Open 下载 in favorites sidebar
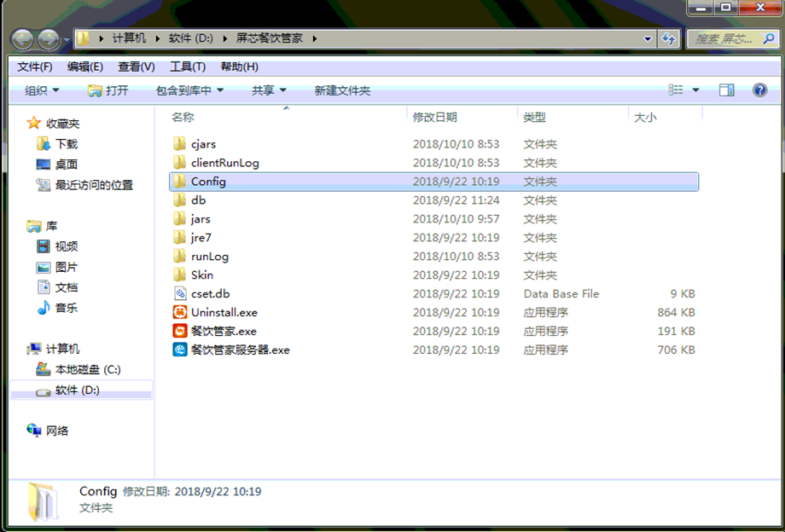Image resolution: width=785 pixels, height=532 pixels. pos(67,144)
